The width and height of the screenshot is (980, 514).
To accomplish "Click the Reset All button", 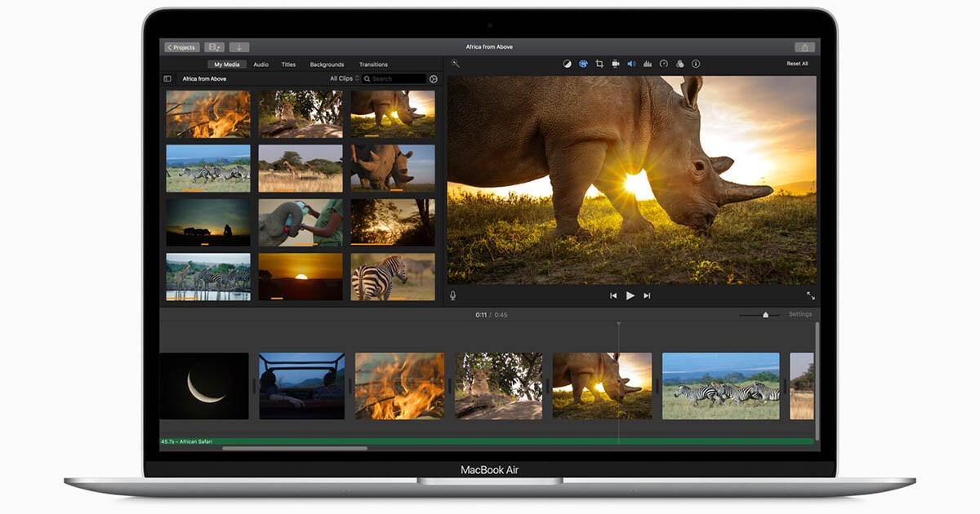I will pyautogui.click(x=797, y=64).
